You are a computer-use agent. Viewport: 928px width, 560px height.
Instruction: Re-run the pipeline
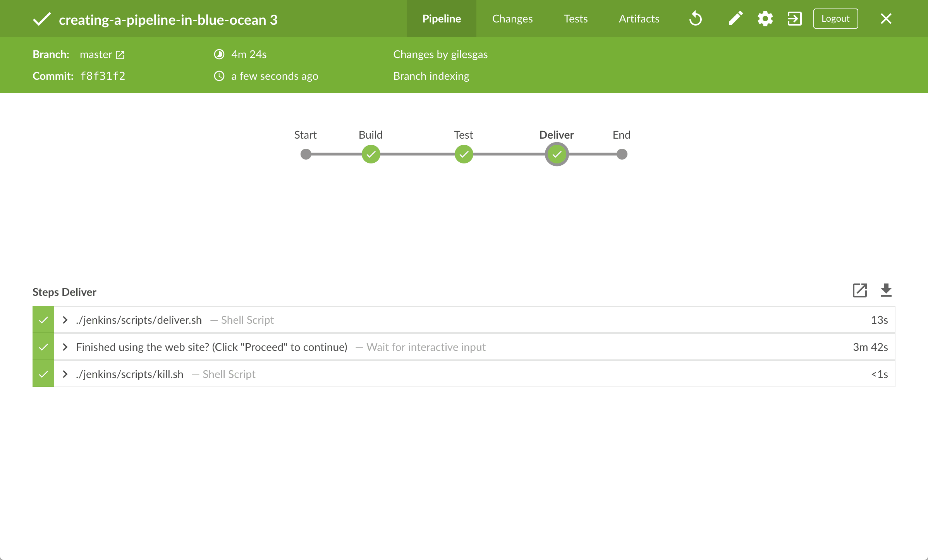(695, 18)
